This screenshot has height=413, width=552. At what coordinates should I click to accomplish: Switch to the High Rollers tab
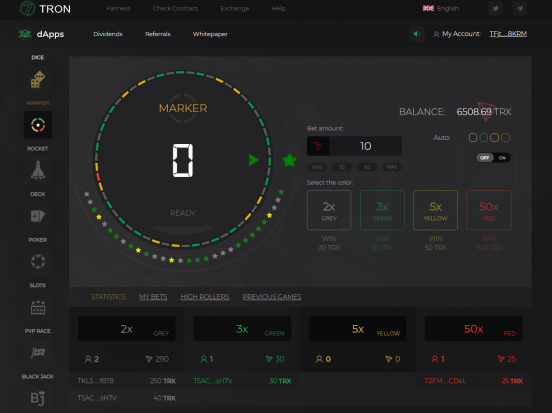click(x=205, y=297)
